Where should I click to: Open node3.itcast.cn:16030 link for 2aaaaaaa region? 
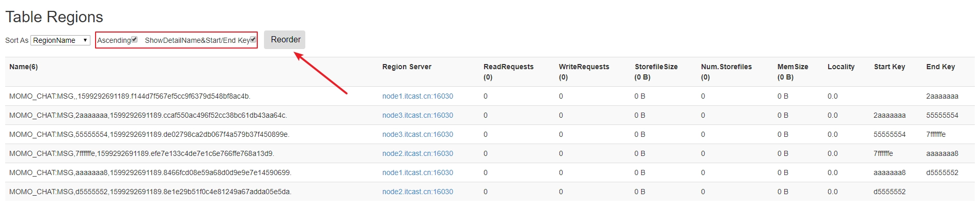[417, 115]
